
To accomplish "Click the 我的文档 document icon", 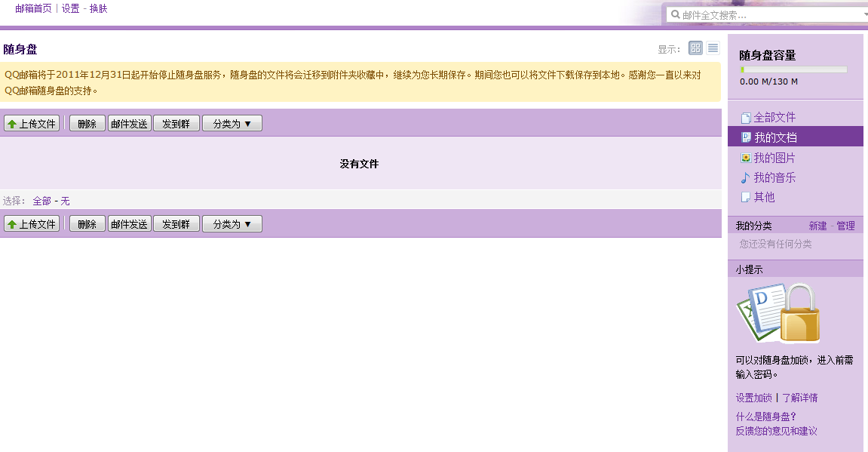I will coord(746,137).
